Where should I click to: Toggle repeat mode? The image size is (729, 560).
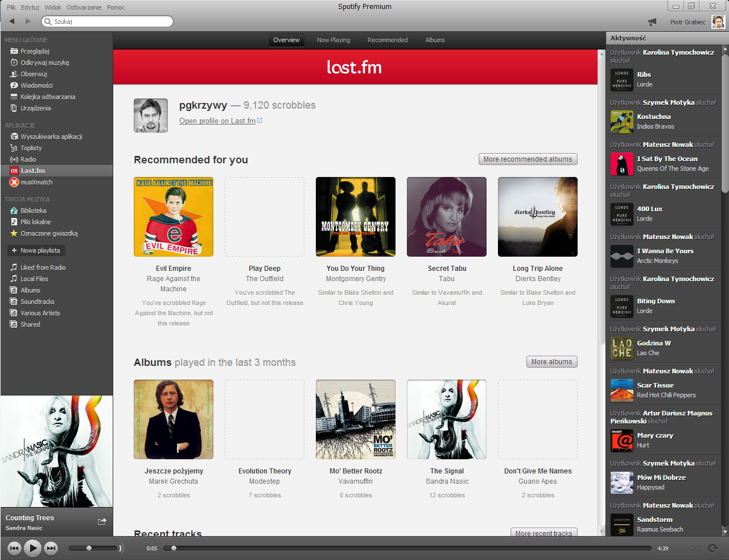tap(712, 548)
